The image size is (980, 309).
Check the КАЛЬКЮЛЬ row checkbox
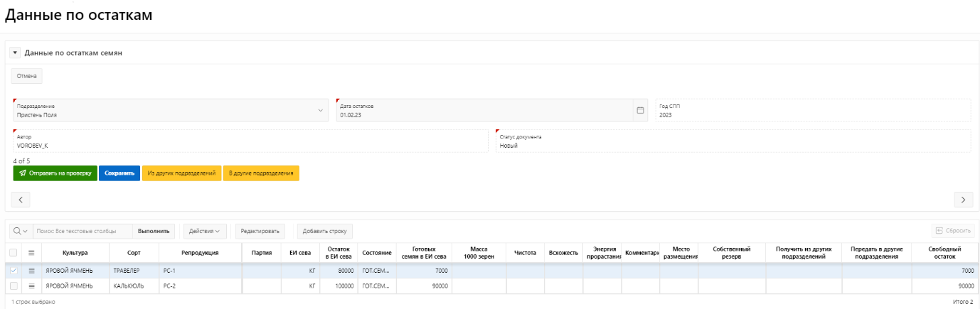(14, 286)
